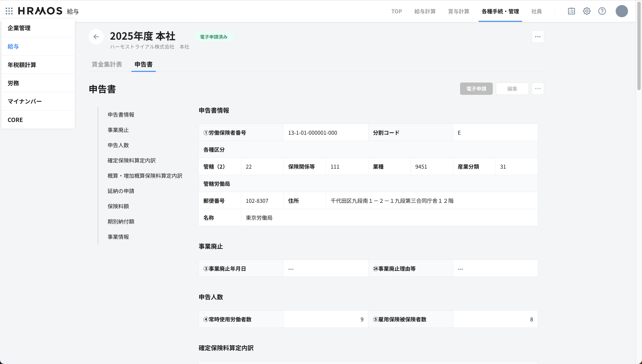Open three-dot menu next to 編集 button
642x364 pixels.
click(538, 88)
